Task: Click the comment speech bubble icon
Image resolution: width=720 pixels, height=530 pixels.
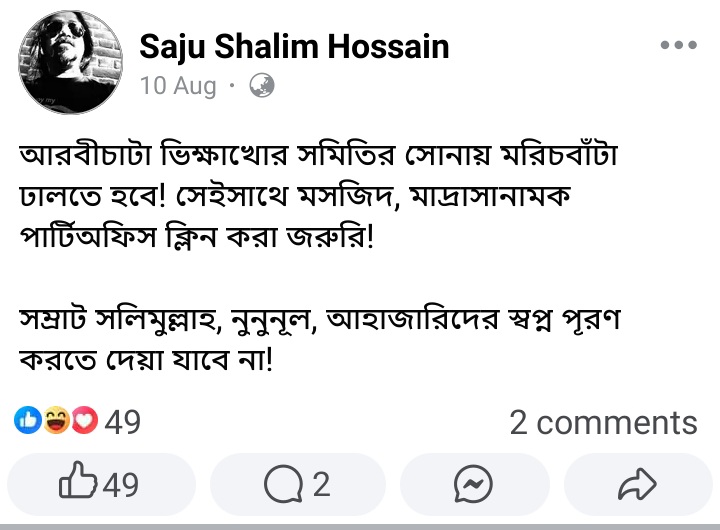Action: point(282,485)
